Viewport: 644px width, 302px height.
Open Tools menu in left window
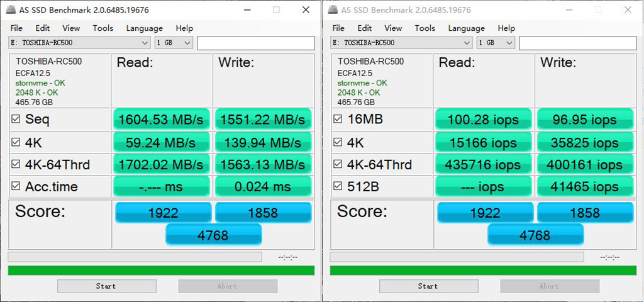click(x=103, y=28)
